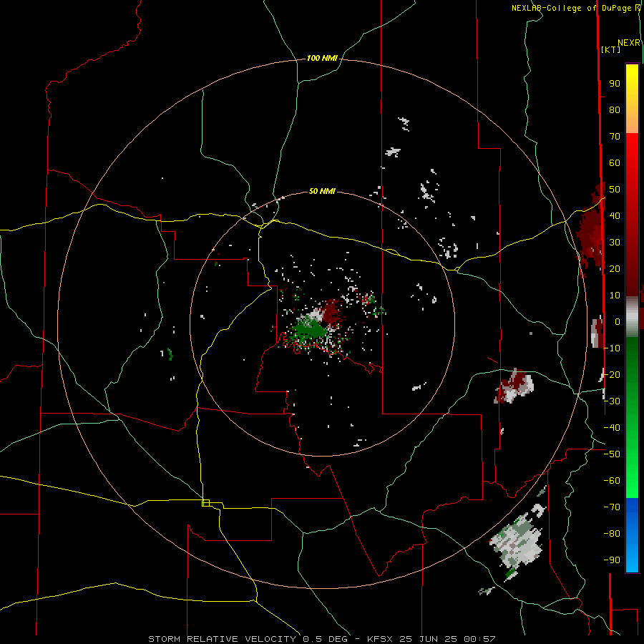The width and height of the screenshot is (644, 644).
Task: Click the 50 value on velocity scale
Action: pos(615,190)
